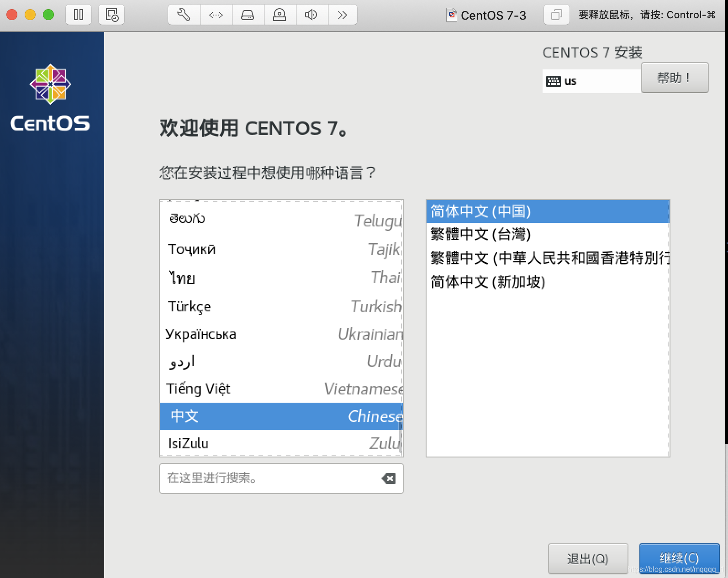Click the window view mode icon

[556, 15]
